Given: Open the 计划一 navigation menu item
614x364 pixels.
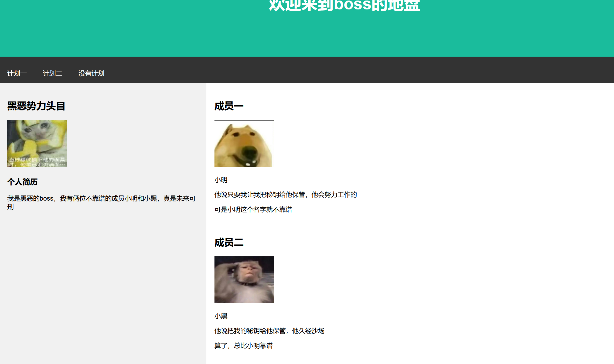Looking at the screenshot, I should (17, 73).
